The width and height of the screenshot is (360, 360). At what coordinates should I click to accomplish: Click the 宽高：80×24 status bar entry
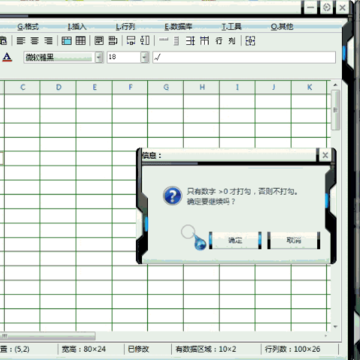click(x=84, y=349)
